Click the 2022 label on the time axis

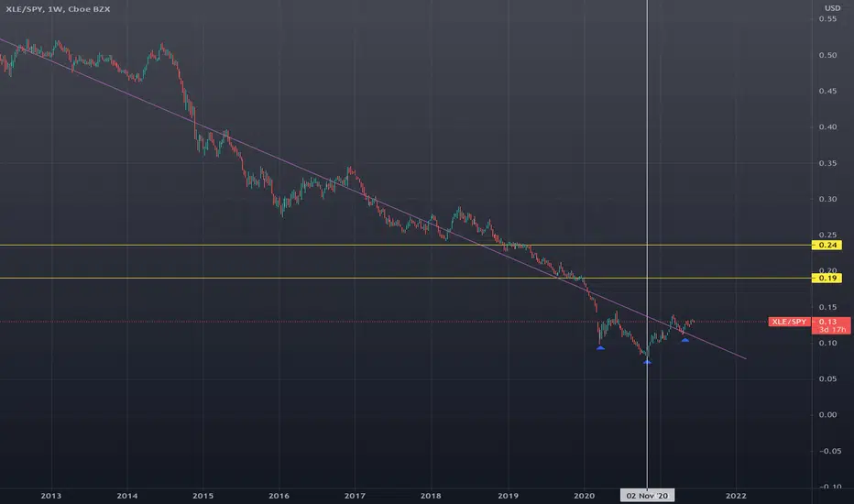[736, 495]
